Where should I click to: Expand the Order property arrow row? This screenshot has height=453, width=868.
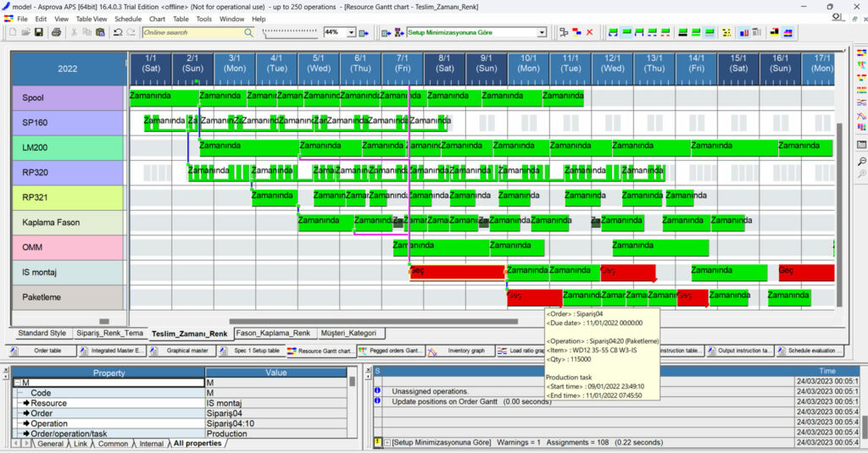(26, 413)
